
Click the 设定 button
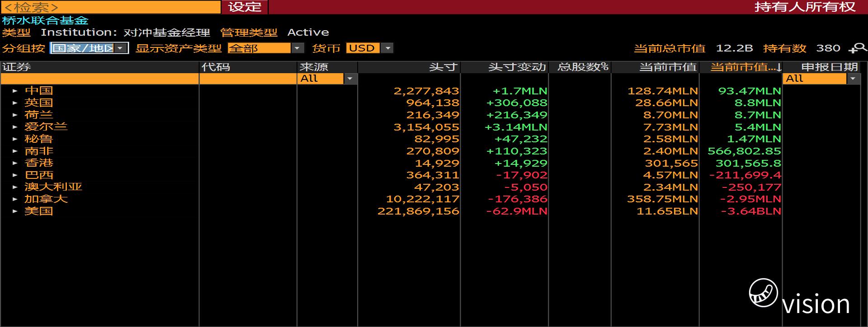(x=245, y=7)
